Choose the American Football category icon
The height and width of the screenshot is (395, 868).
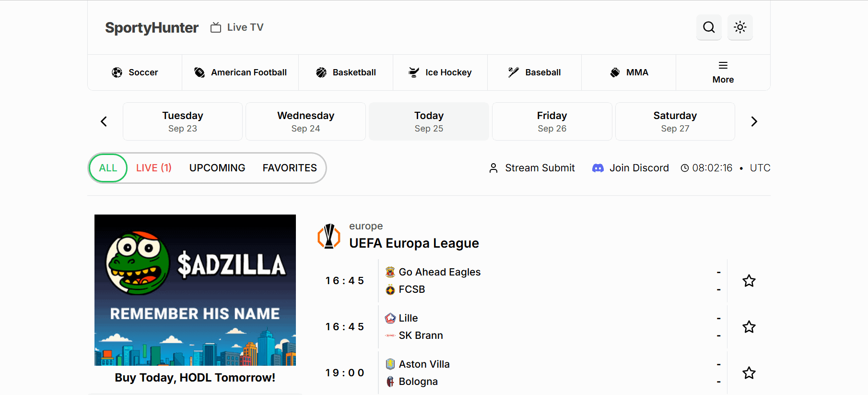pos(199,72)
